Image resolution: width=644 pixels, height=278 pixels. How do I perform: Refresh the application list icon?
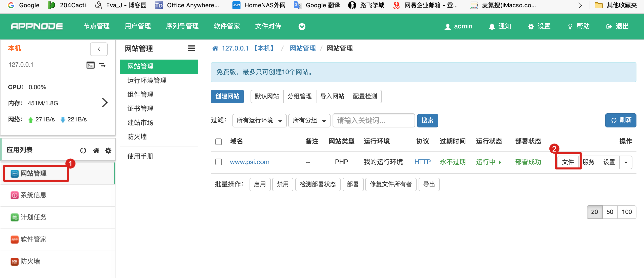83,151
